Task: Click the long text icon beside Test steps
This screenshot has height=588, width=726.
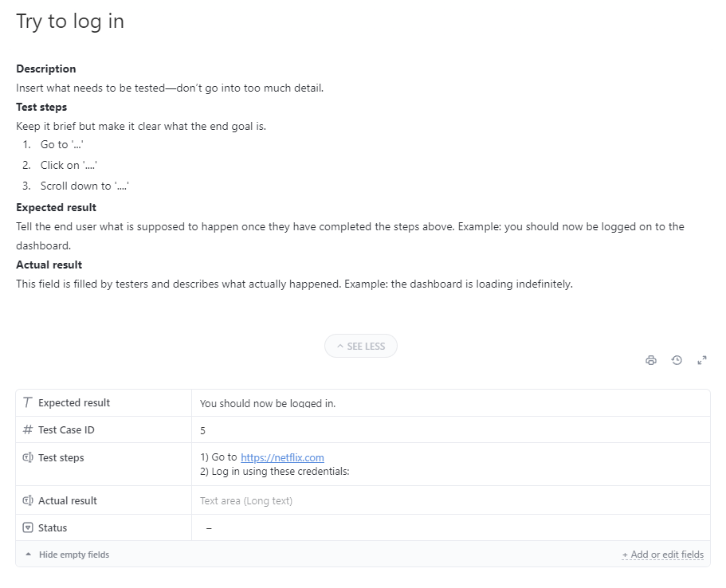Action: click(26, 457)
